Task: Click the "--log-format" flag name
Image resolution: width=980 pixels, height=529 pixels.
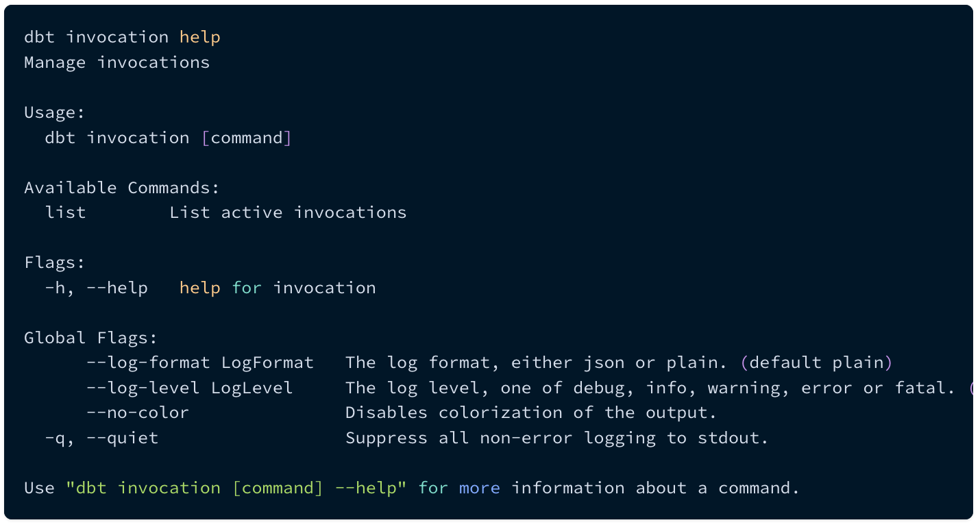Action: pos(148,362)
